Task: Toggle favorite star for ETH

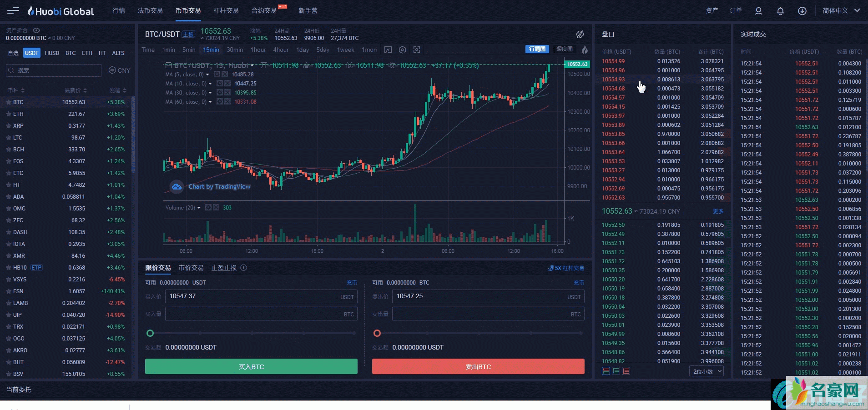Action: click(x=9, y=114)
